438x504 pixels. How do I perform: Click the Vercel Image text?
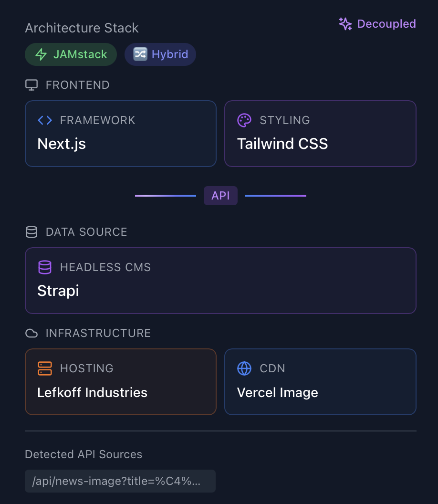pos(278,392)
